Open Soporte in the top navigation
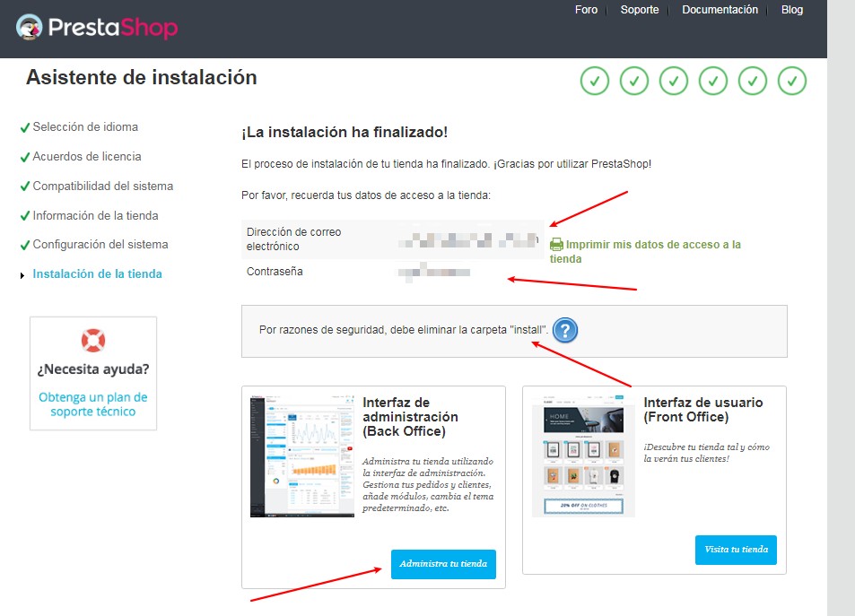Screen dimensions: 855x616 pos(639,10)
